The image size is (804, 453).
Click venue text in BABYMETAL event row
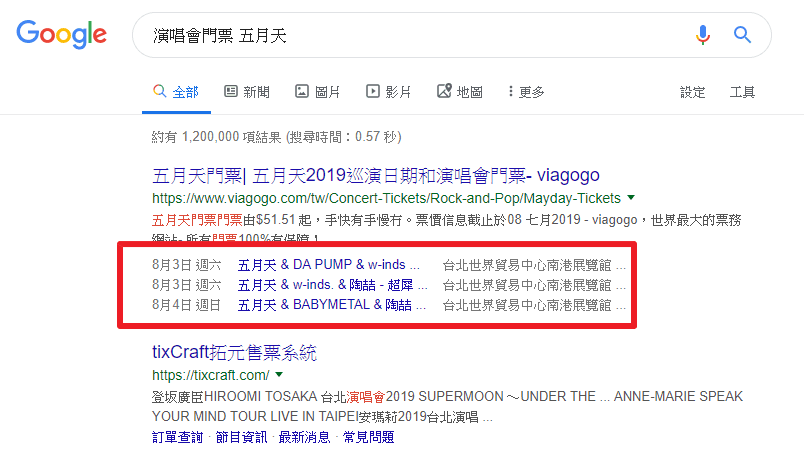point(534,305)
